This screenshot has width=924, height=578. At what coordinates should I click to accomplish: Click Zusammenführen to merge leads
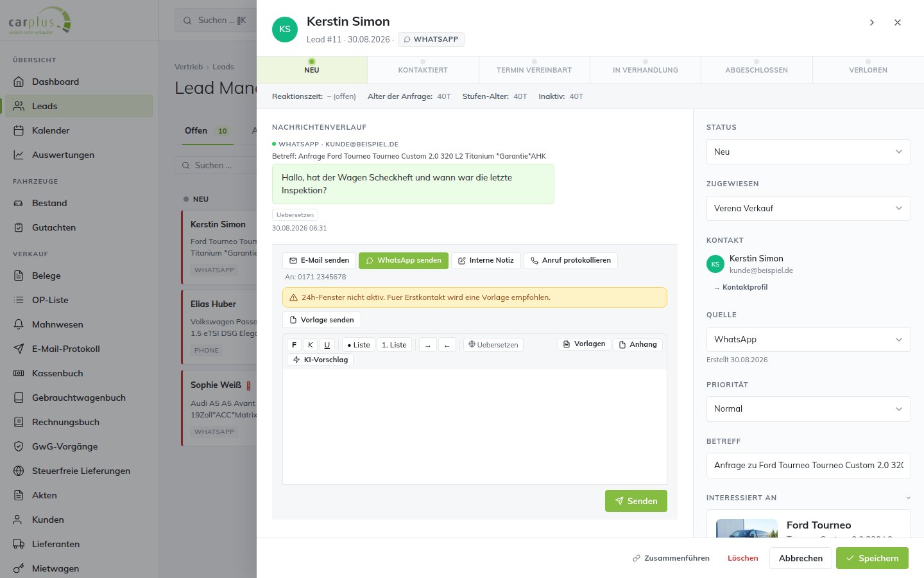tap(671, 558)
